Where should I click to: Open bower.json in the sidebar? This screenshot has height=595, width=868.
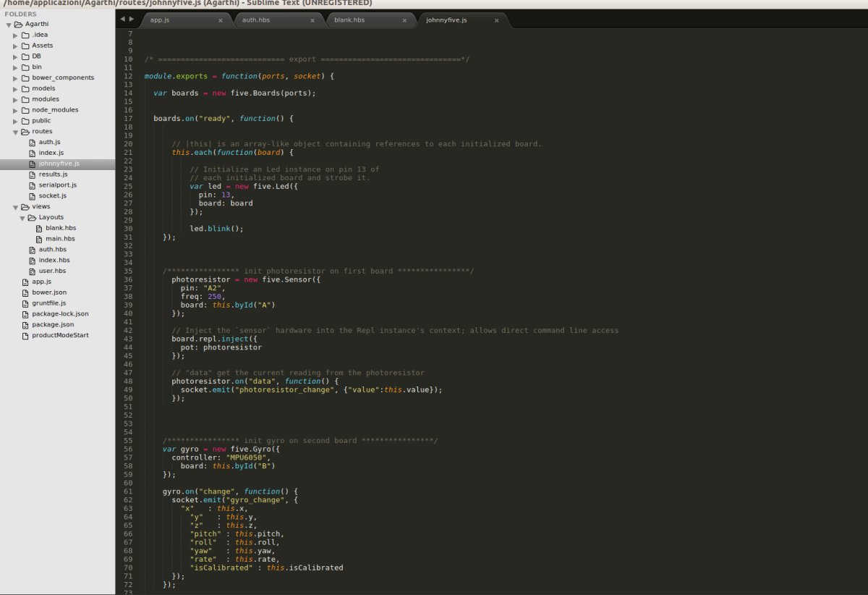49,292
